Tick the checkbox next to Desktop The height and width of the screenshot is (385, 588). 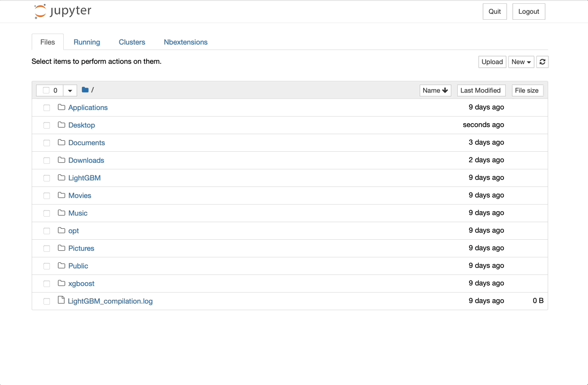(47, 125)
